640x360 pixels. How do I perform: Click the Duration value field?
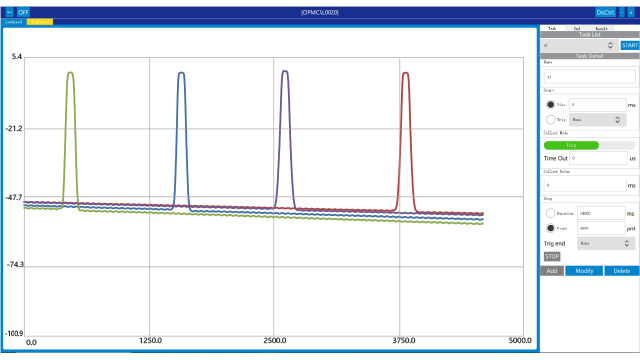tap(601, 213)
